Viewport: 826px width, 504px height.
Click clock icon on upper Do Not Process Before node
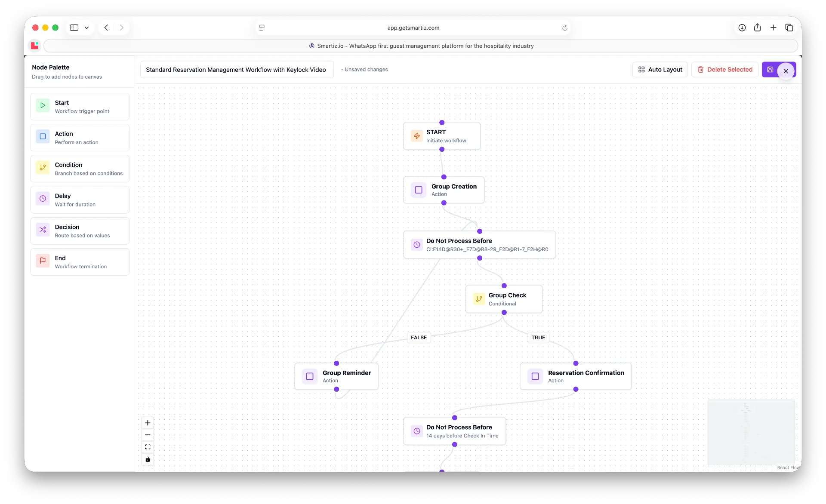[x=416, y=245]
